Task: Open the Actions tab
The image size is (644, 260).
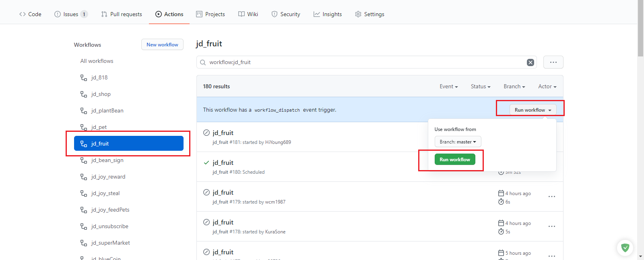Action: (169, 14)
